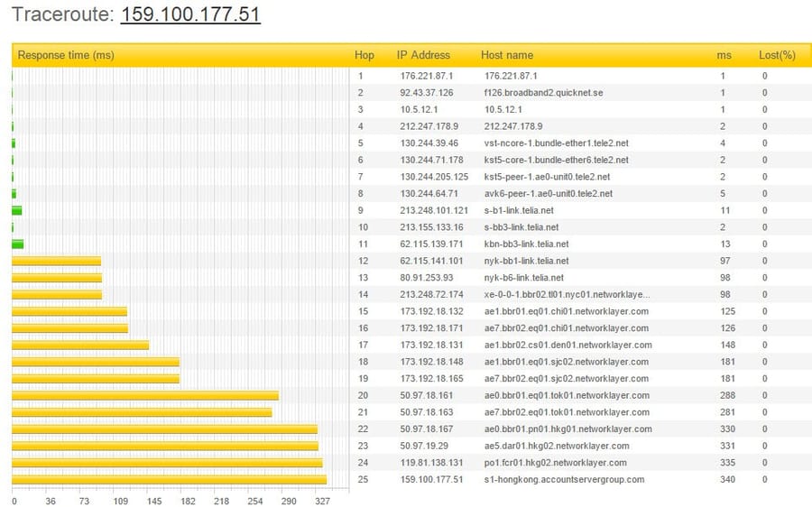Image resolution: width=812 pixels, height=507 pixels.
Task: Select host ae0.bbr01.pn01.hkg01.networklayer.com
Action: coord(568,429)
